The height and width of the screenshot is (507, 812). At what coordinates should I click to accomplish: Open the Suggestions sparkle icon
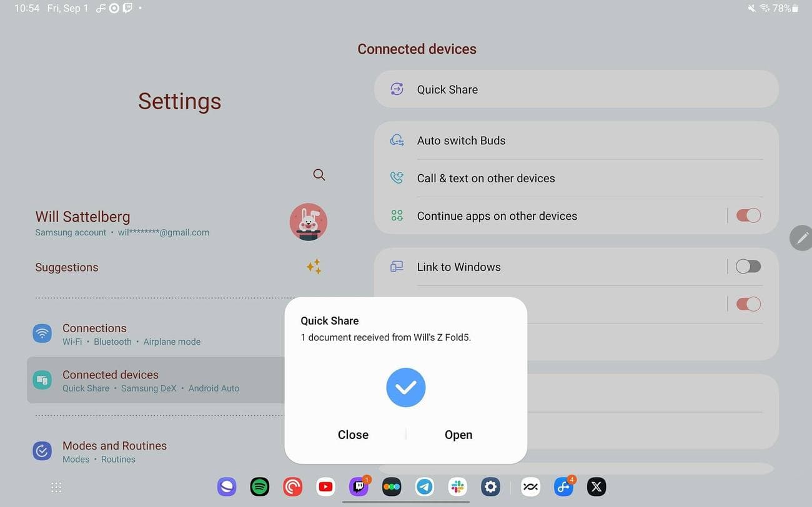(x=314, y=267)
